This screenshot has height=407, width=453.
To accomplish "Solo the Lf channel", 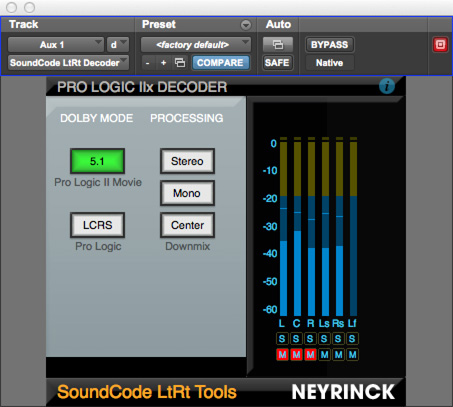I will click(352, 339).
